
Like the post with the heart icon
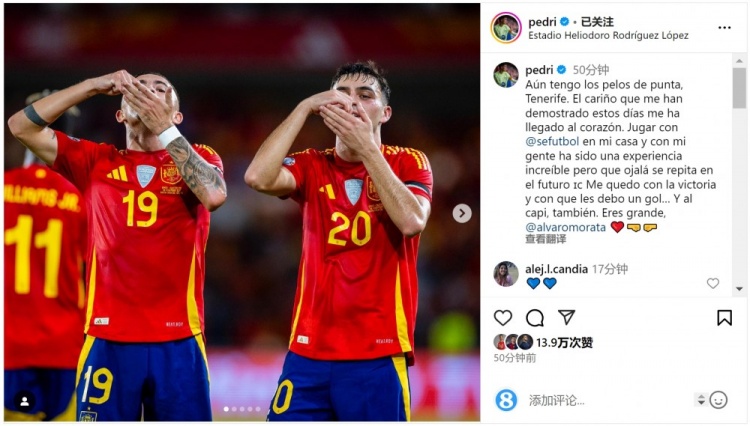pyautogui.click(x=503, y=317)
